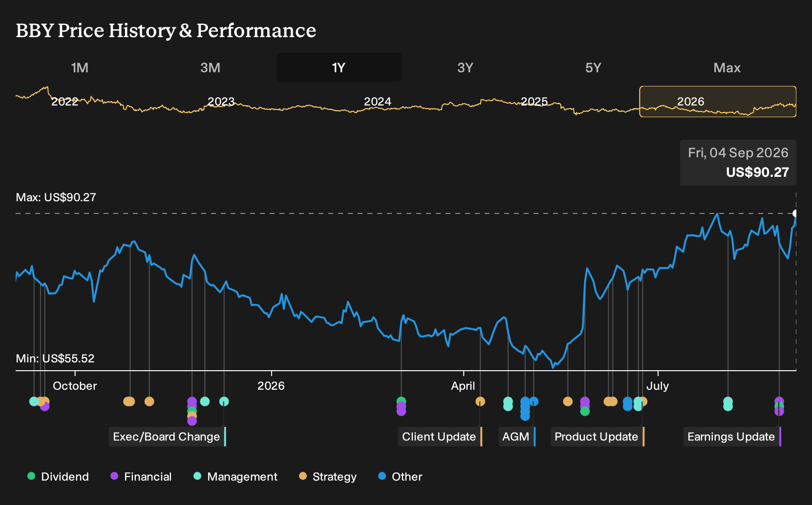Select the 5Y time range
This screenshot has height=505, width=812.
[x=593, y=68]
